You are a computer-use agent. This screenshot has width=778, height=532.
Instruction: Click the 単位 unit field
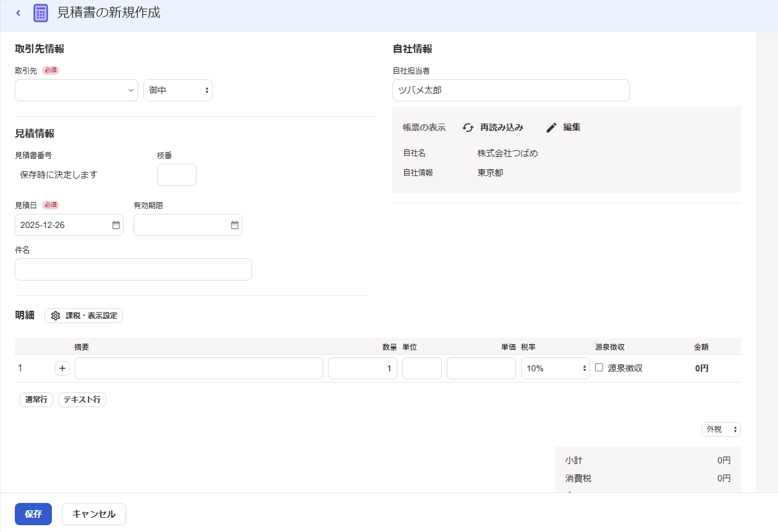pos(422,368)
